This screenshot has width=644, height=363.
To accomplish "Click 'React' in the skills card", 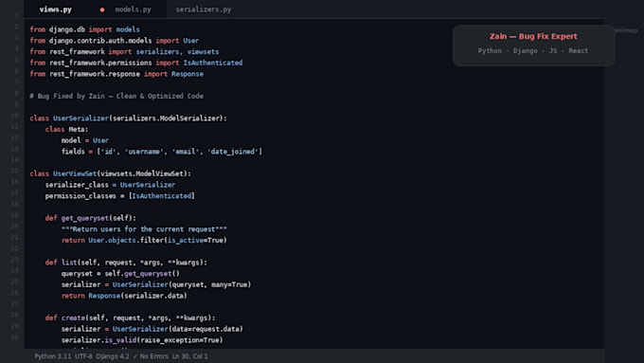I will (579, 50).
